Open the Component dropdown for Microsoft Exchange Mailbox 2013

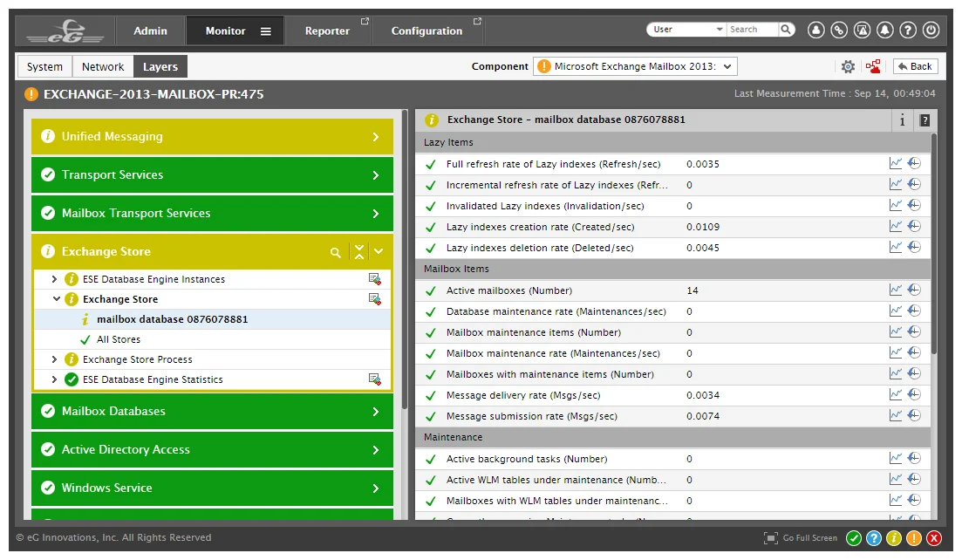636,66
